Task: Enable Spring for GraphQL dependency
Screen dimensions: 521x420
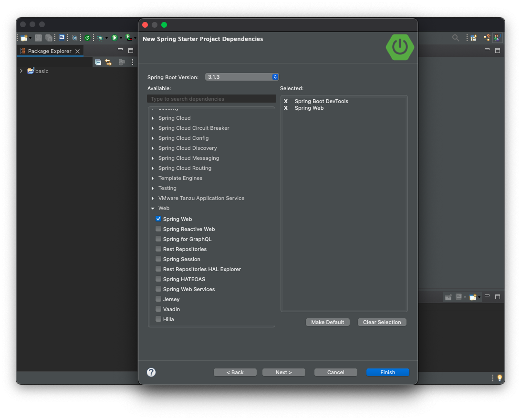Action: click(158, 239)
